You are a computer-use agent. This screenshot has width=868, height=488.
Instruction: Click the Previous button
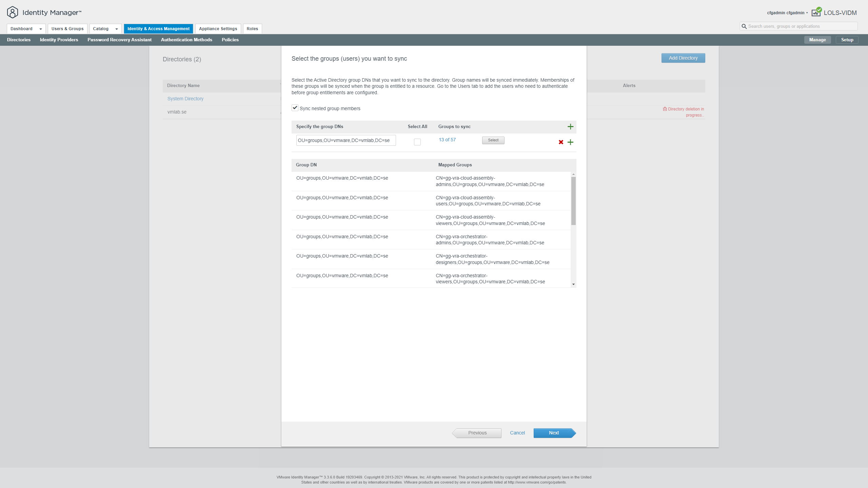(477, 433)
